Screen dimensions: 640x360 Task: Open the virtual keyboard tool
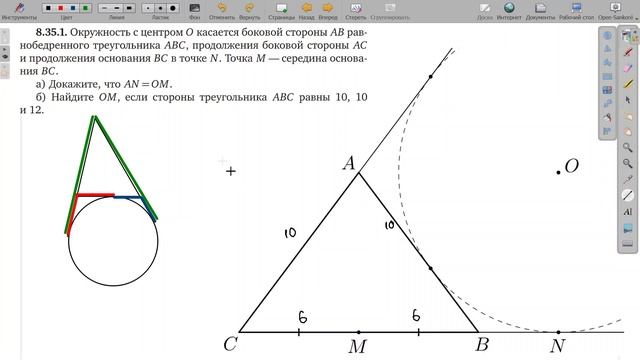click(x=628, y=244)
